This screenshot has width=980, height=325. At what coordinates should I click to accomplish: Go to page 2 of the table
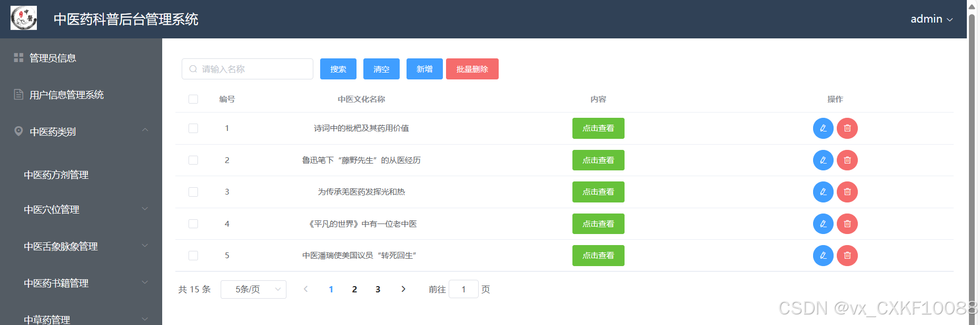[354, 289]
